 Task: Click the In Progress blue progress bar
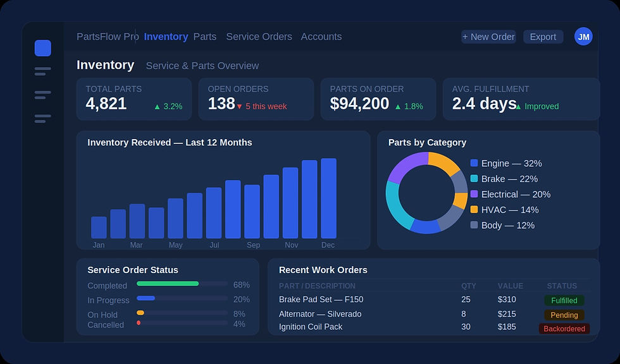pyautogui.click(x=146, y=298)
